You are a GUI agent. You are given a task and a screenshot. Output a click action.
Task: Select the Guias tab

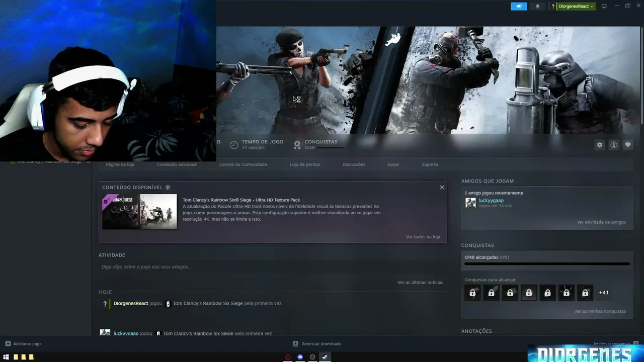(393, 164)
